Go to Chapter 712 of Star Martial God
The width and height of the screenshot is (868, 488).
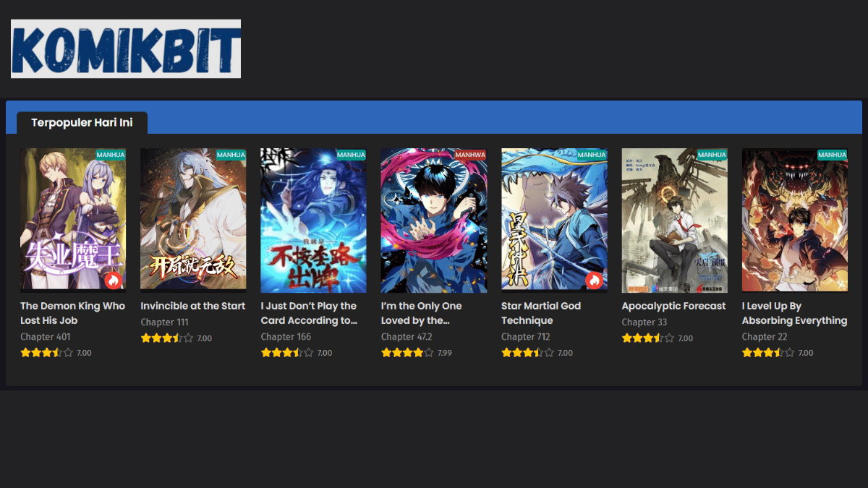pos(525,337)
